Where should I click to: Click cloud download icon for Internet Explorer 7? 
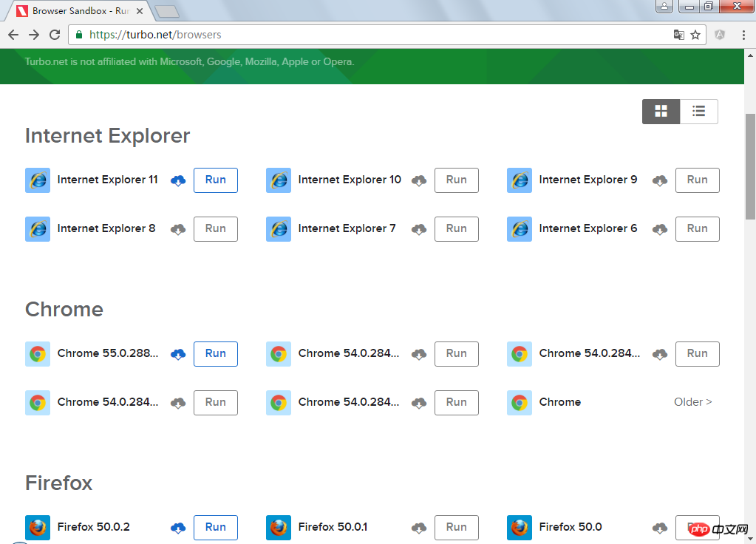(419, 229)
